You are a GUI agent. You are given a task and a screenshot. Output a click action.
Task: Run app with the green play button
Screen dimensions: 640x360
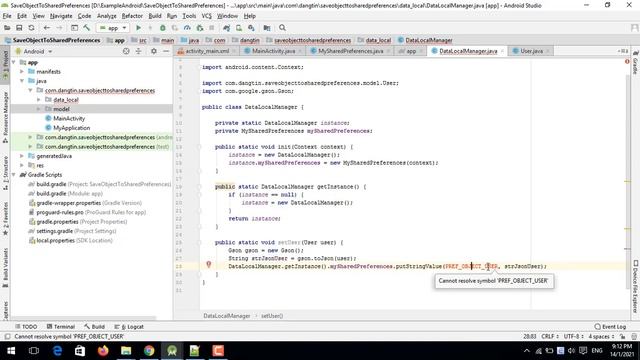(138, 28)
